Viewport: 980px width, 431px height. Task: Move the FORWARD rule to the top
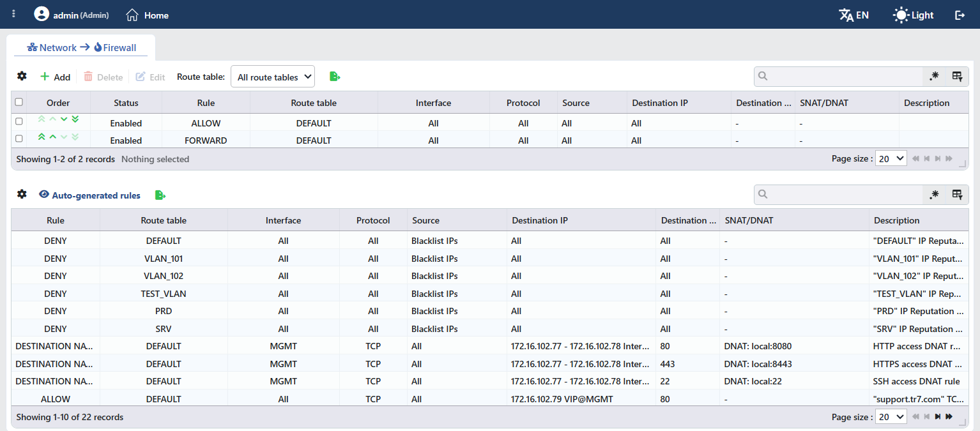(42, 137)
